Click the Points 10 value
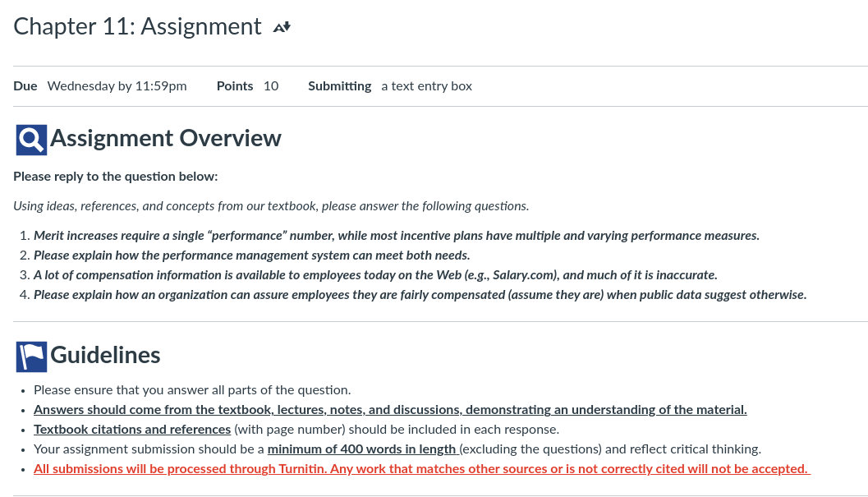The height and width of the screenshot is (497, 868). click(247, 86)
